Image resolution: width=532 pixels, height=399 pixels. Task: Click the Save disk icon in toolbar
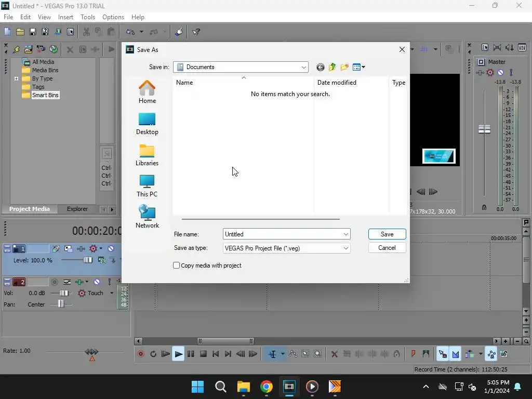coord(33,32)
